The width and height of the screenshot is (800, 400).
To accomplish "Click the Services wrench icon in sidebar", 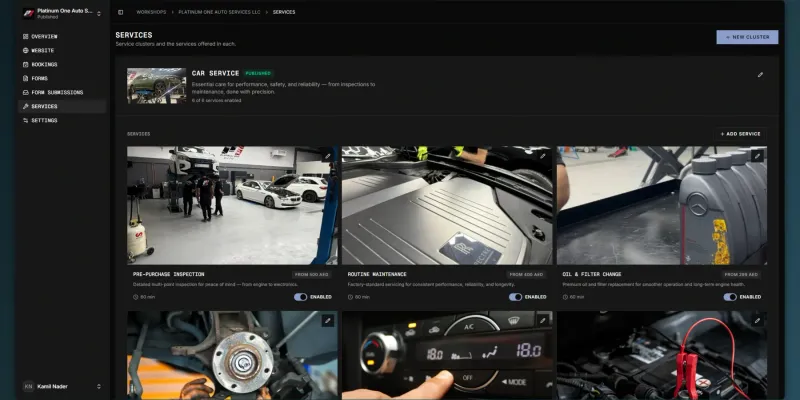I will (x=26, y=107).
